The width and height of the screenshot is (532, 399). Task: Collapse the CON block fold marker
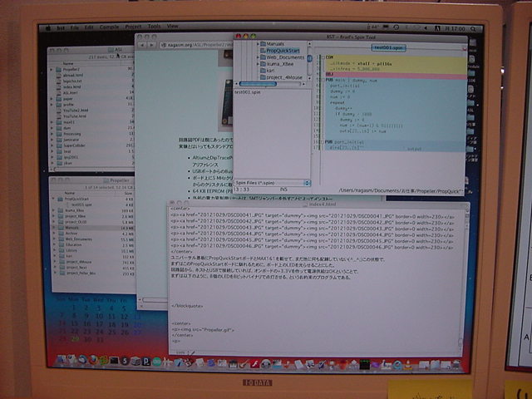click(323, 57)
